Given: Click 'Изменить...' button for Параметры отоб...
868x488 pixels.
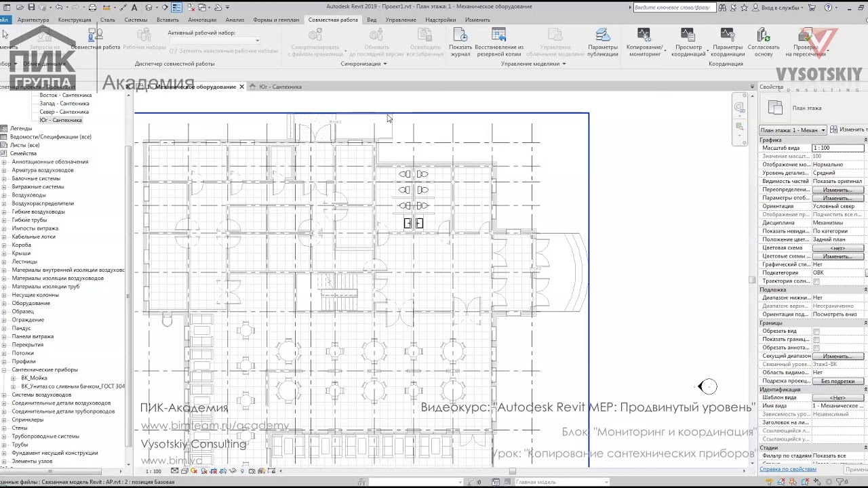Looking at the screenshot, I should 838,198.
